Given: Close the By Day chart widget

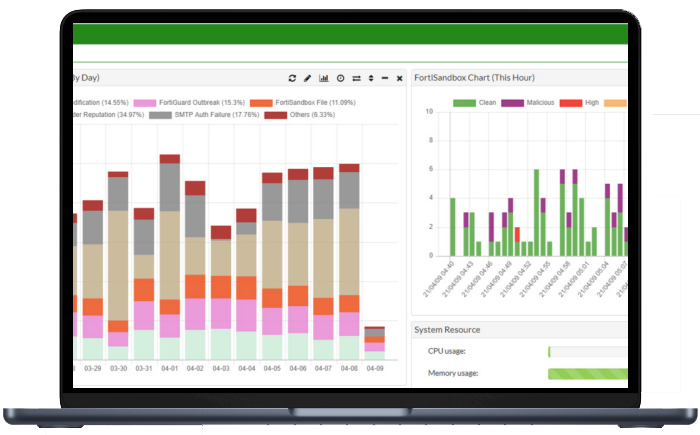Looking at the screenshot, I should click(x=400, y=79).
